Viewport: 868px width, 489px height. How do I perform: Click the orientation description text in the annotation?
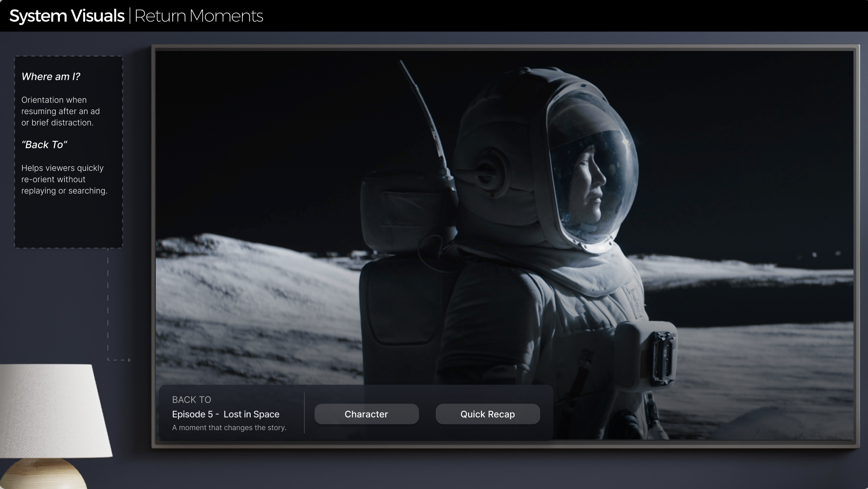click(x=61, y=111)
